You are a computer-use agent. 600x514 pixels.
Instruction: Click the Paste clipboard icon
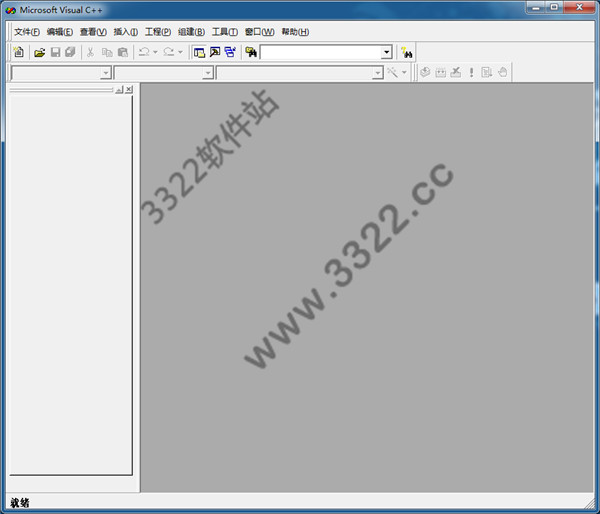pyautogui.click(x=122, y=52)
